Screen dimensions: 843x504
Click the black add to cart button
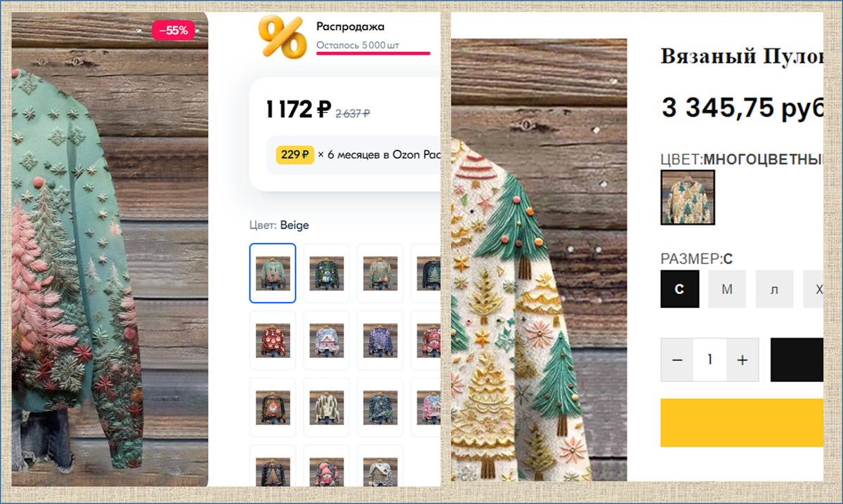(797, 359)
